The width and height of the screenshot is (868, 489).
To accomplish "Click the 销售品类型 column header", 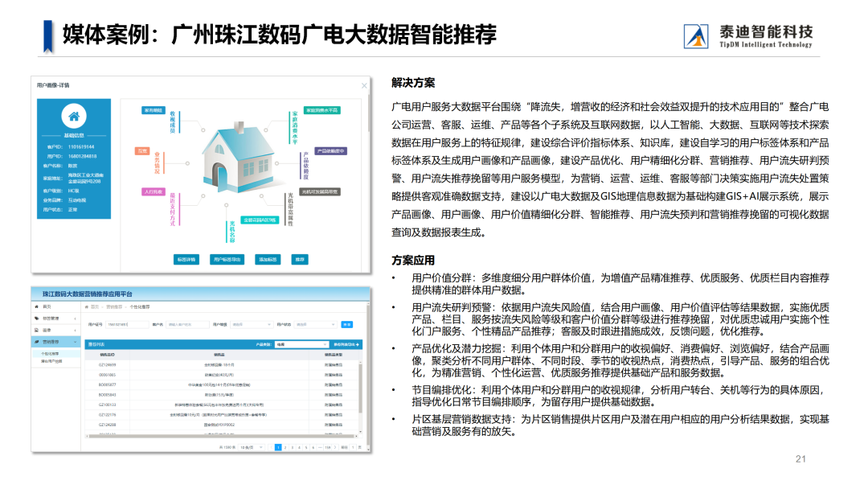I will pyautogui.click(x=334, y=355).
